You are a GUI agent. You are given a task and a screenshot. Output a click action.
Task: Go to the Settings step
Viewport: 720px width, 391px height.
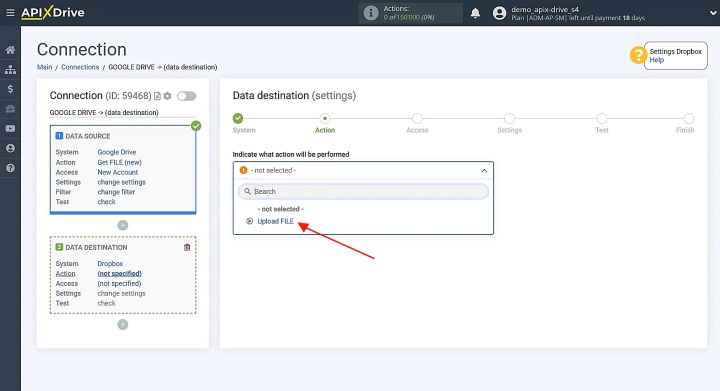[x=509, y=118]
